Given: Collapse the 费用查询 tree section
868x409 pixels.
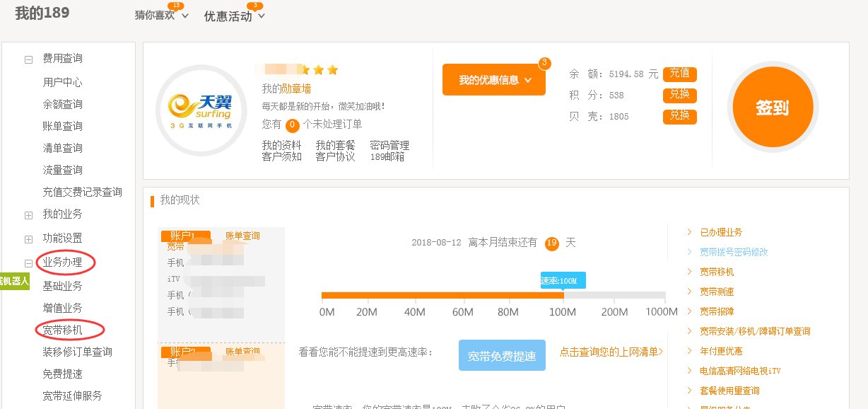Looking at the screenshot, I should point(29,59).
